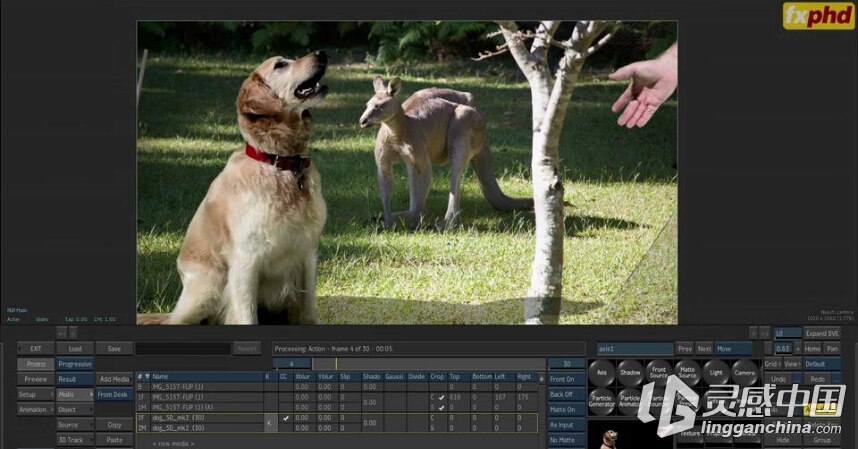Click the Pan button

pyautogui.click(x=832, y=348)
